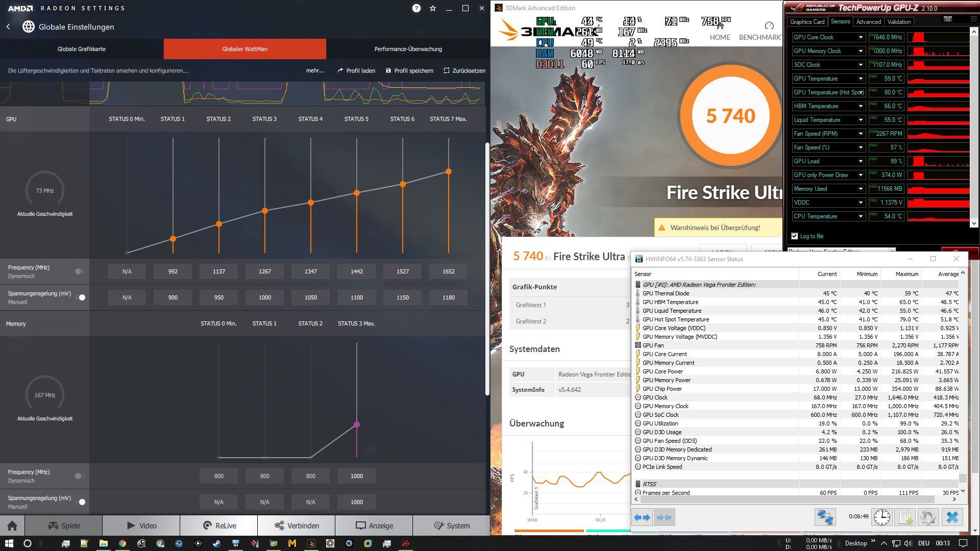Click Zurücksetzen reset button
Viewport: 980px width, 551px height.
(x=464, y=71)
